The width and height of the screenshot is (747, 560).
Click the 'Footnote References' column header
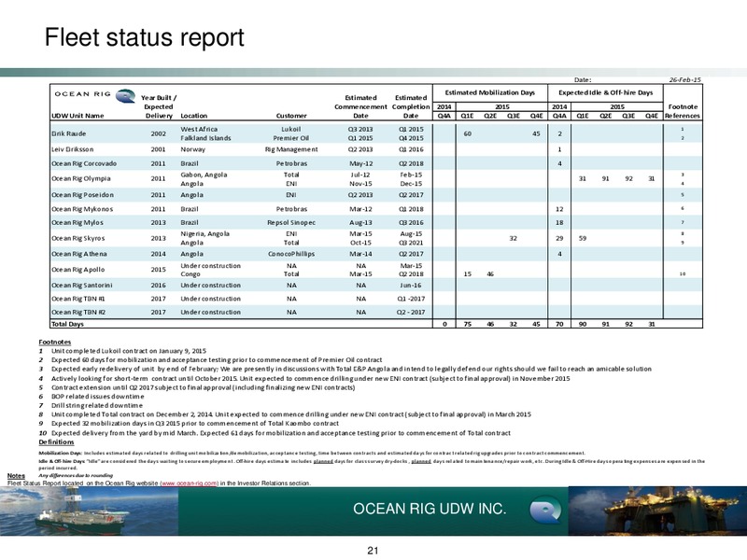tap(683, 111)
